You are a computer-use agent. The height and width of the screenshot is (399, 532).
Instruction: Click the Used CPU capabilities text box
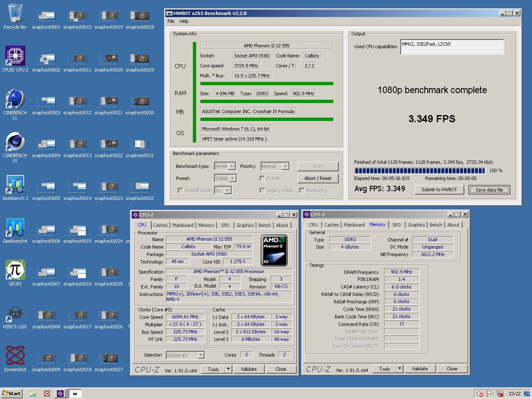click(452, 47)
